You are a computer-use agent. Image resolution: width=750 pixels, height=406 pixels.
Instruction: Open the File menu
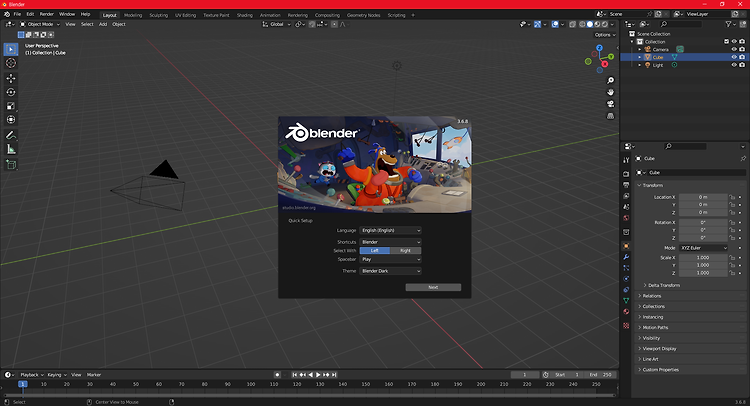pyautogui.click(x=17, y=14)
